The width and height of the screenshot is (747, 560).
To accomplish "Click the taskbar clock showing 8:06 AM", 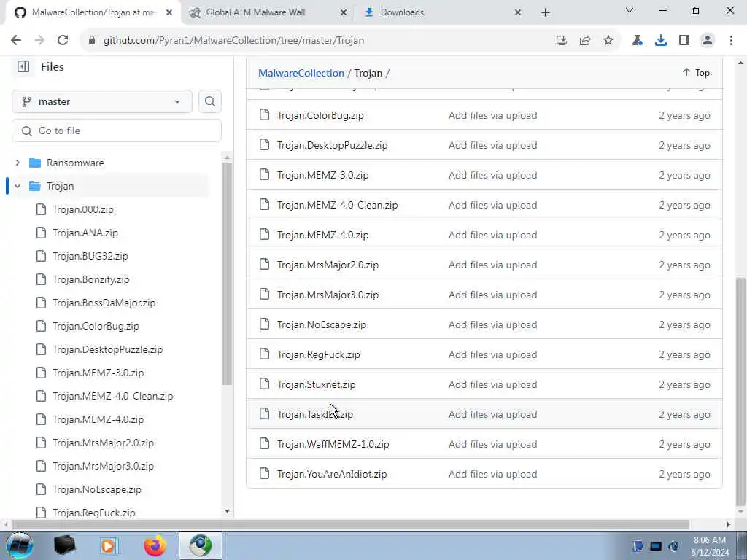I will tap(710, 545).
